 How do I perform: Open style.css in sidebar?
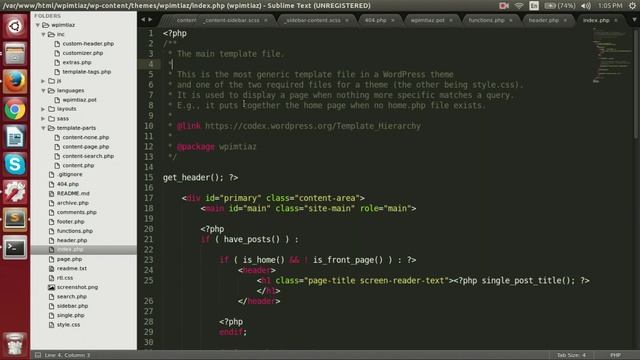68,325
